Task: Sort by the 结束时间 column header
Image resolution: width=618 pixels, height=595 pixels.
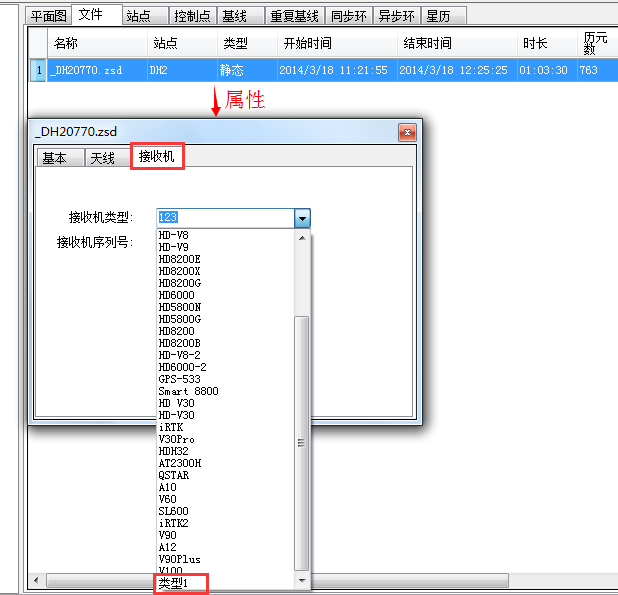Action: (x=457, y=43)
